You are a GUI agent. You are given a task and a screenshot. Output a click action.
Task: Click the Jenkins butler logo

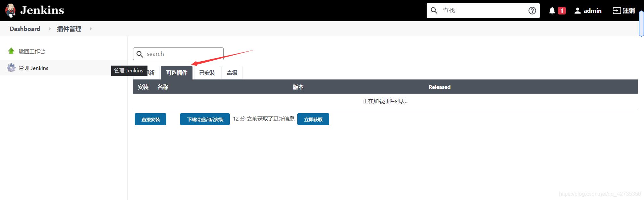tap(10, 10)
